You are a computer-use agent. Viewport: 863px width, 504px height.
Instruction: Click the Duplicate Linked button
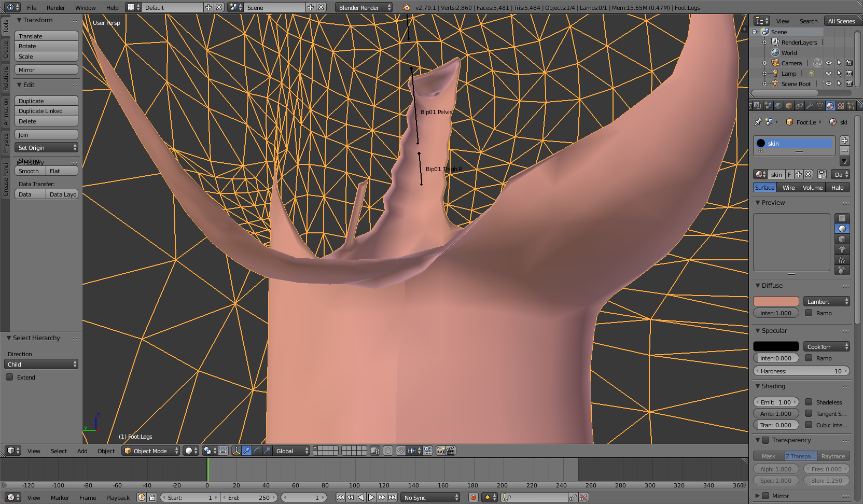[x=47, y=111]
